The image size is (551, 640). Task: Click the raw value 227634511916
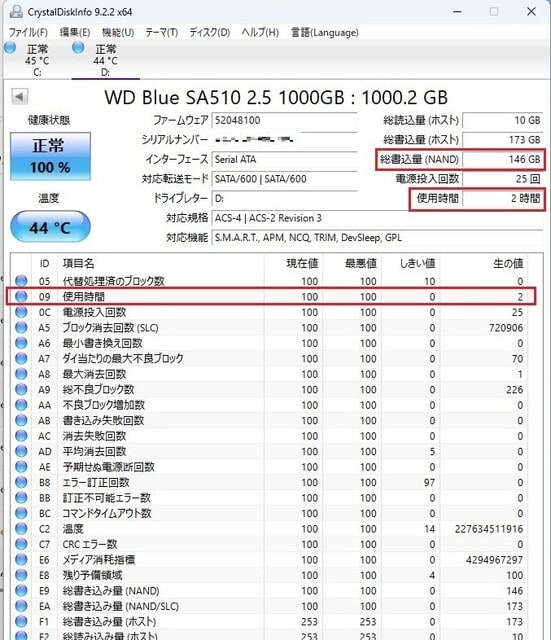(489, 529)
